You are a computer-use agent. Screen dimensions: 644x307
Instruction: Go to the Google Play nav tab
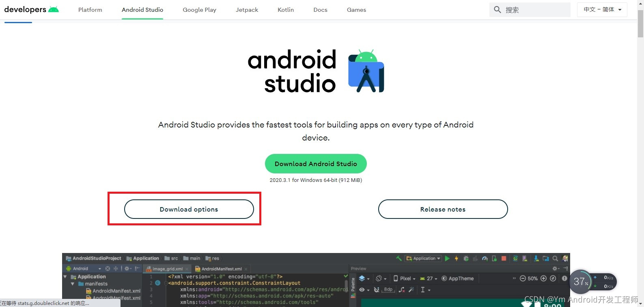[199, 10]
